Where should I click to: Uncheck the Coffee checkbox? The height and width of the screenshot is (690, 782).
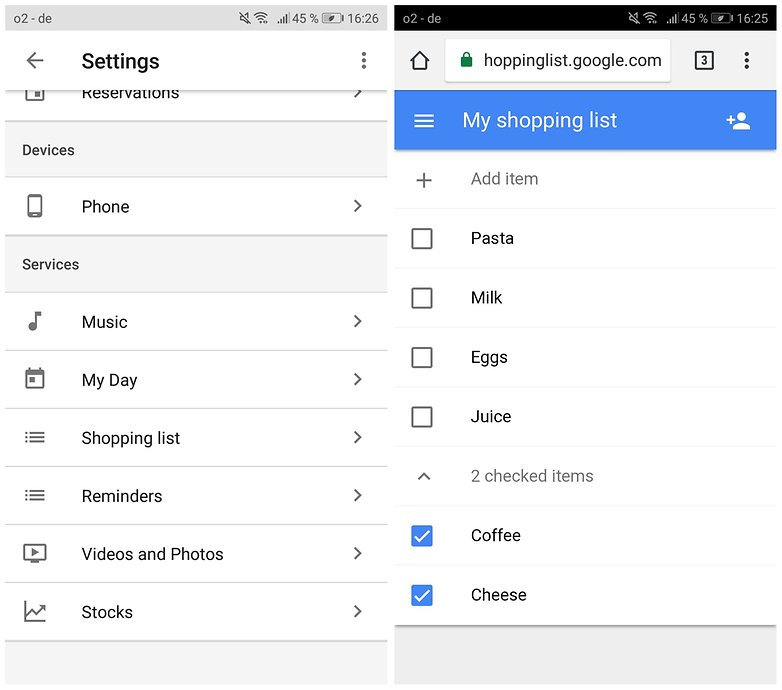pos(422,536)
